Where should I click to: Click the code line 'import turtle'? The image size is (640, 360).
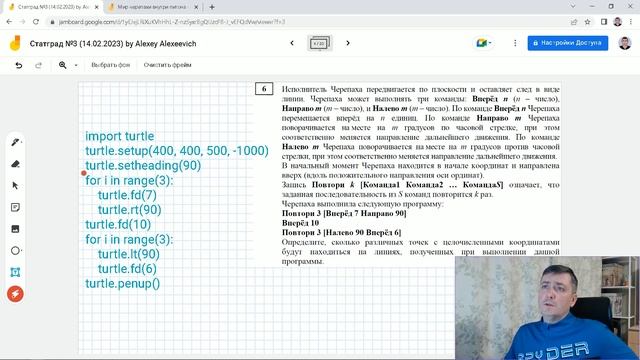click(x=120, y=136)
